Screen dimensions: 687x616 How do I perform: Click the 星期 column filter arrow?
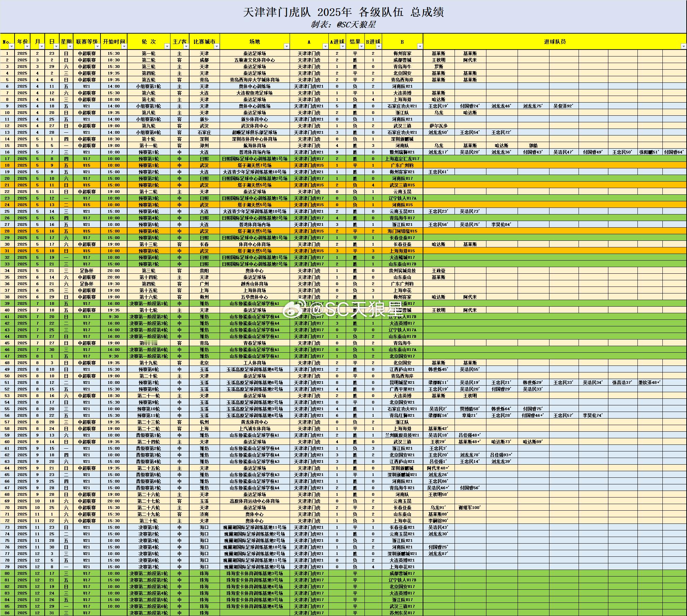click(70, 46)
